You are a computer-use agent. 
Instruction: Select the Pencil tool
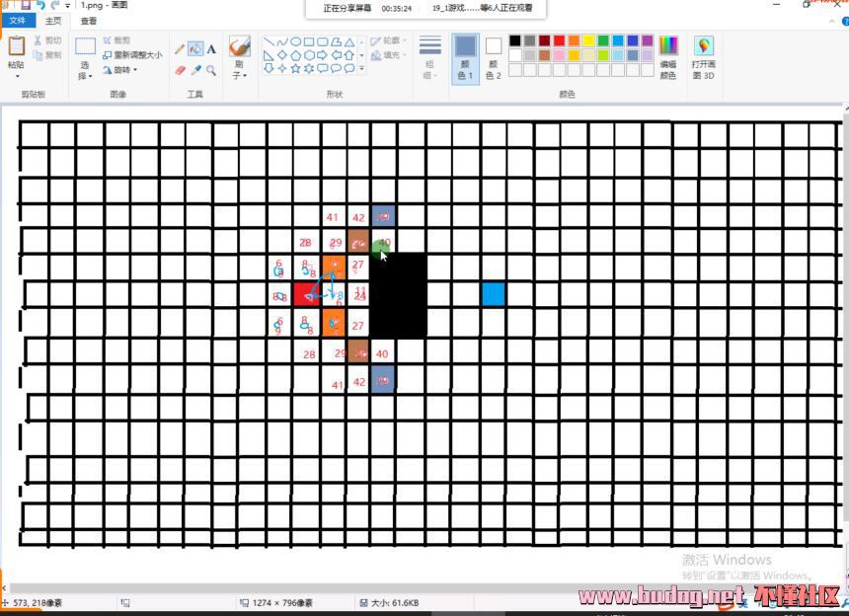point(180,48)
